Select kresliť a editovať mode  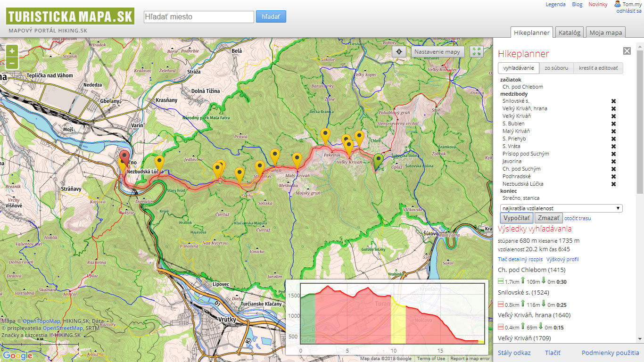tap(598, 68)
